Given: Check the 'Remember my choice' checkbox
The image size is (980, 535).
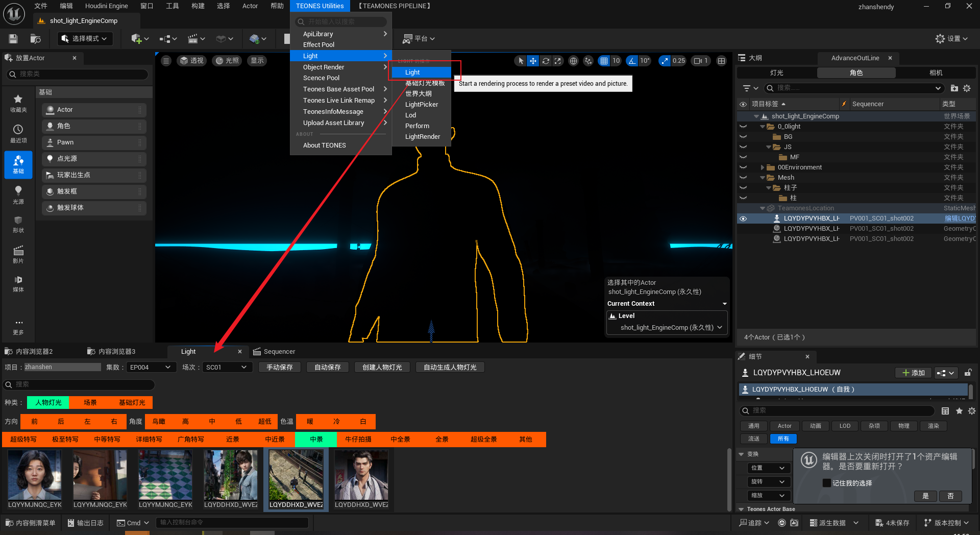Looking at the screenshot, I should coord(826,483).
